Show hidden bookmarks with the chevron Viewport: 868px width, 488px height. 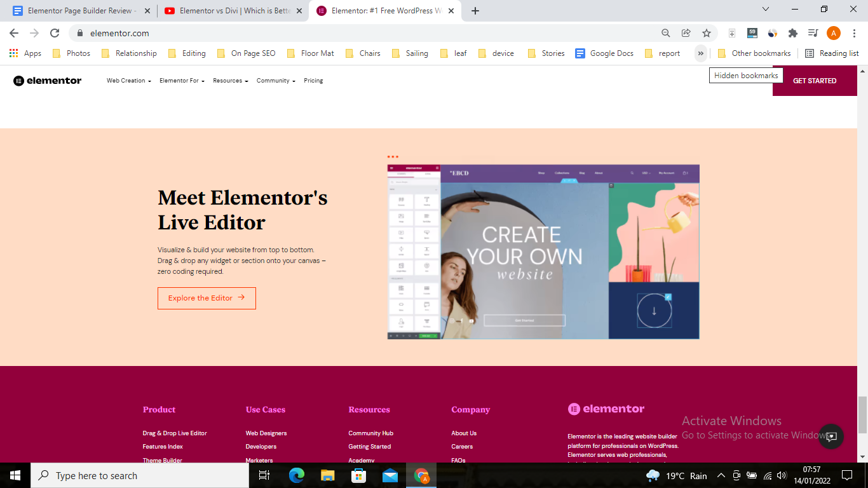(x=700, y=53)
